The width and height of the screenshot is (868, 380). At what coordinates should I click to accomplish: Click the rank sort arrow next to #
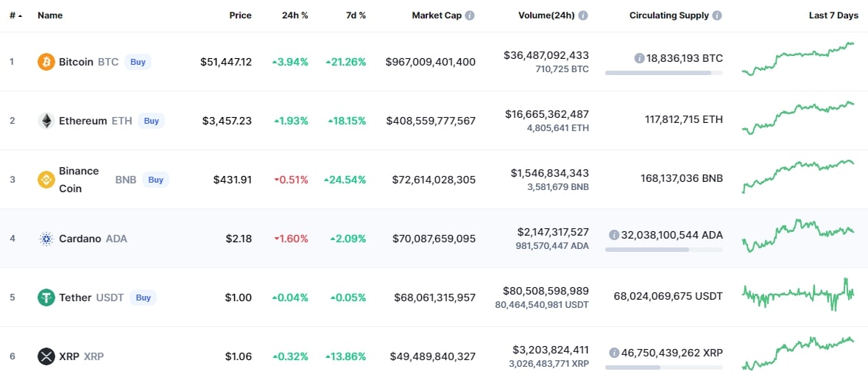pos(21,15)
